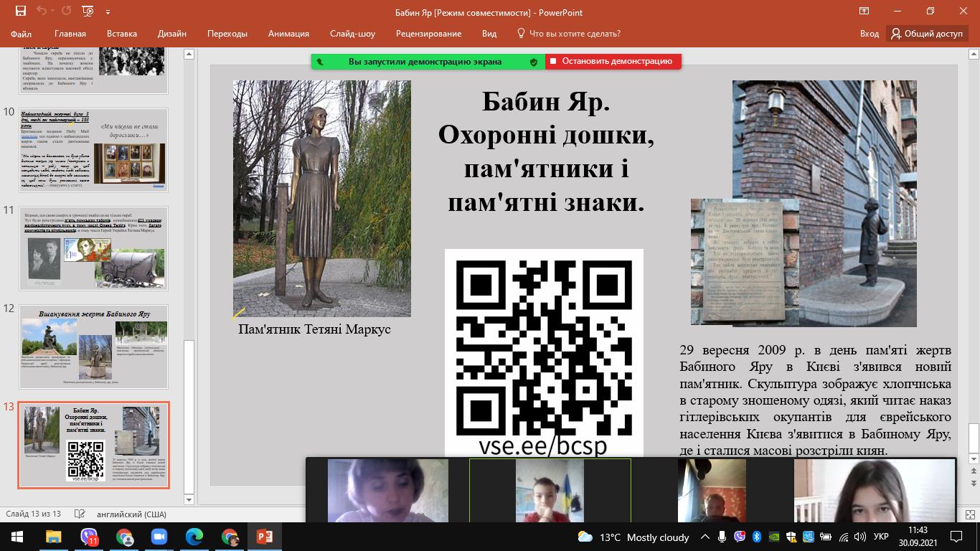Click the 'vse.ee/bcsp' text under QR code
Screen dimensions: 980x551
[x=543, y=446]
